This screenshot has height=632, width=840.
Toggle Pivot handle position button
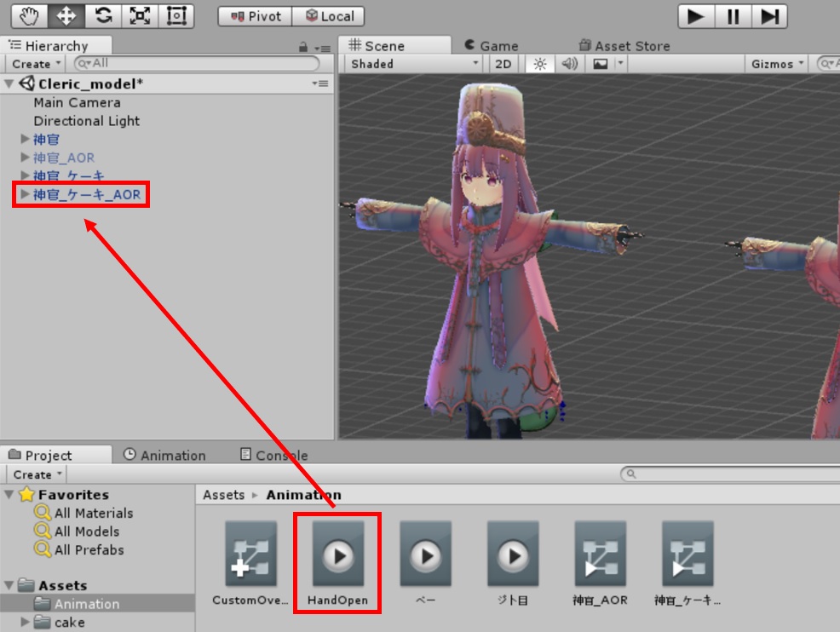[x=256, y=16]
